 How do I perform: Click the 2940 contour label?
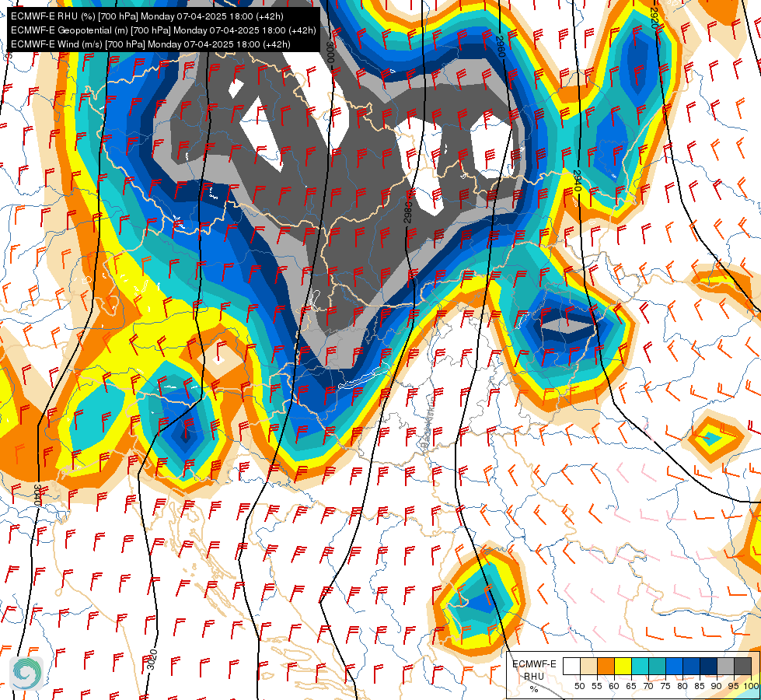[577, 180]
